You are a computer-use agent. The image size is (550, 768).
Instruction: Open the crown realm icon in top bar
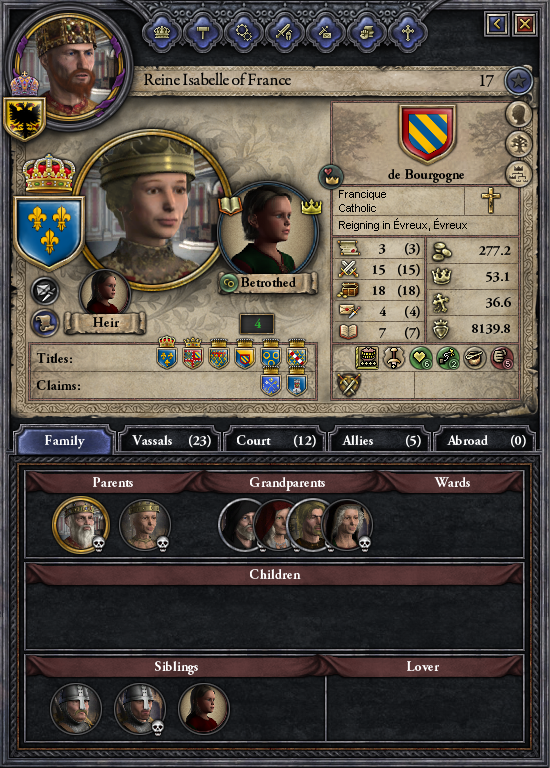point(162,32)
